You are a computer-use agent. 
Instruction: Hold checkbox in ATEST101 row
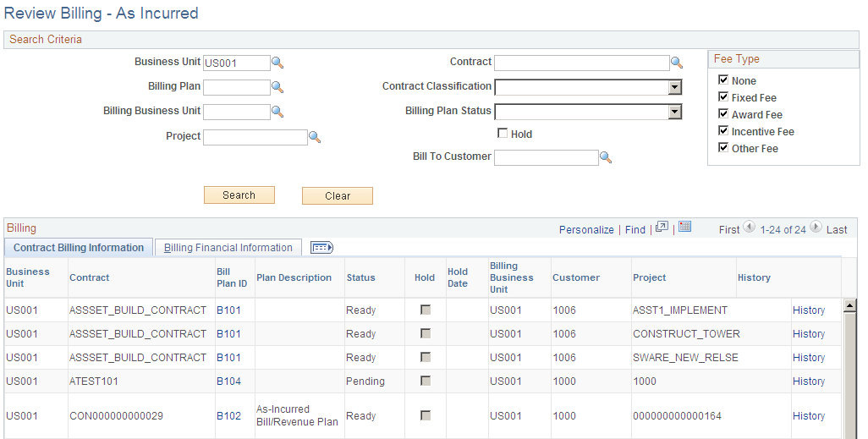pos(426,381)
